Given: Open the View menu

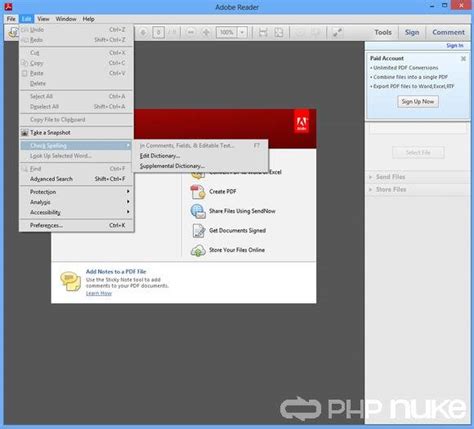Looking at the screenshot, I should coord(43,19).
